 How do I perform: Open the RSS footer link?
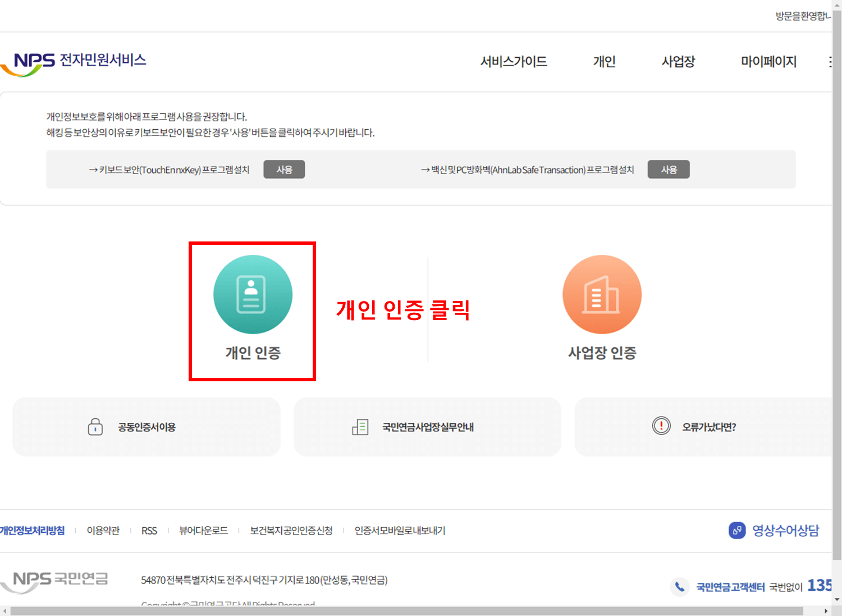coord(149,530)
